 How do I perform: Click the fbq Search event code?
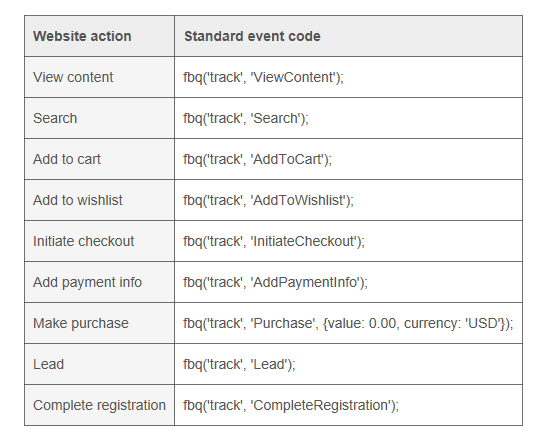[246, 118]
